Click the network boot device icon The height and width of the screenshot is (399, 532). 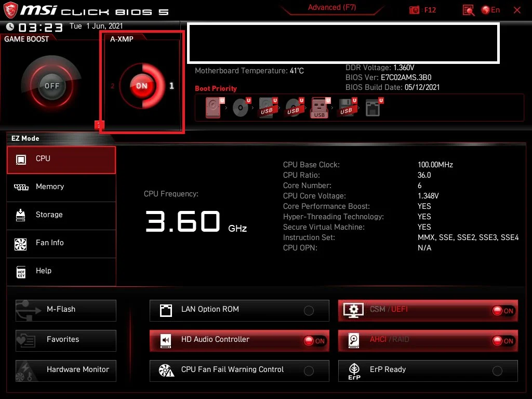pos(373,108)
